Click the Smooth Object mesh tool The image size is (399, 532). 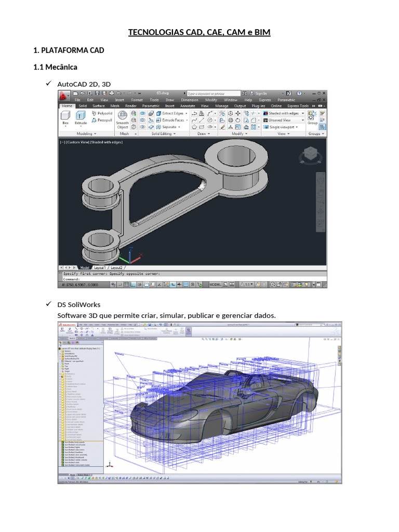[123, 120]
